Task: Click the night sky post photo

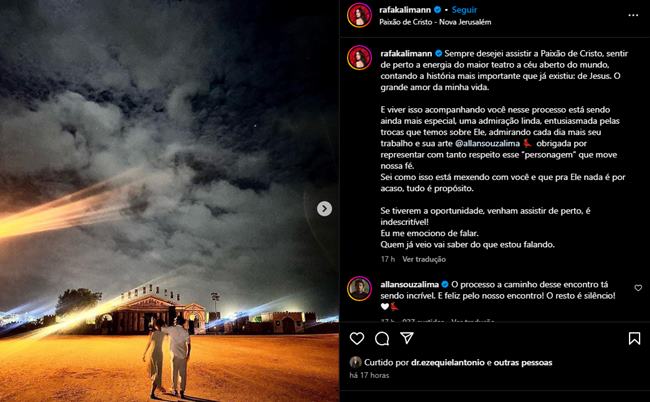Action: (170, 201)
